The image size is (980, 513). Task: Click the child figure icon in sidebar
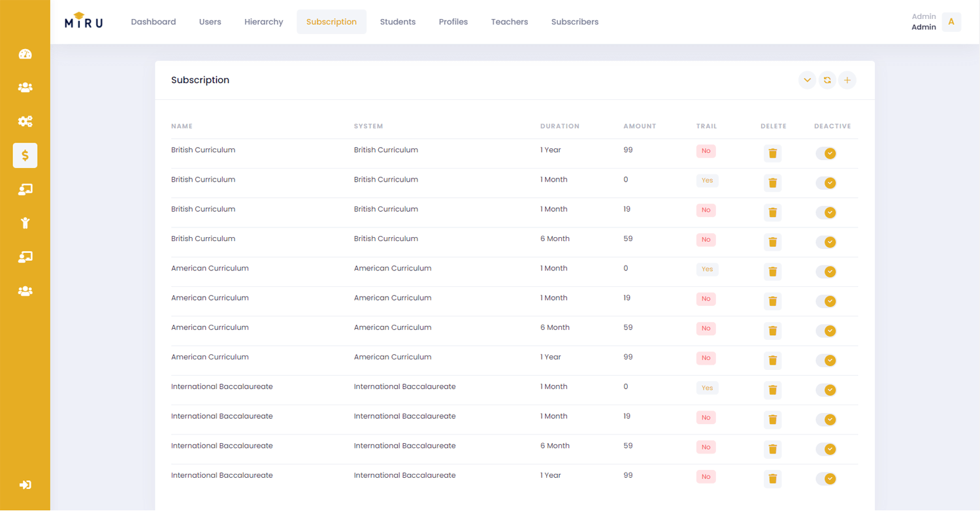[x=25, y=223]
